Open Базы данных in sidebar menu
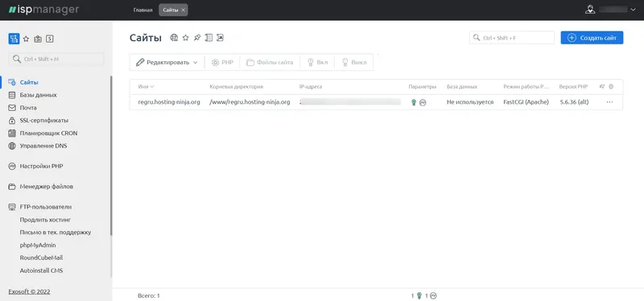The image size is (644, 301). point(38,95)
